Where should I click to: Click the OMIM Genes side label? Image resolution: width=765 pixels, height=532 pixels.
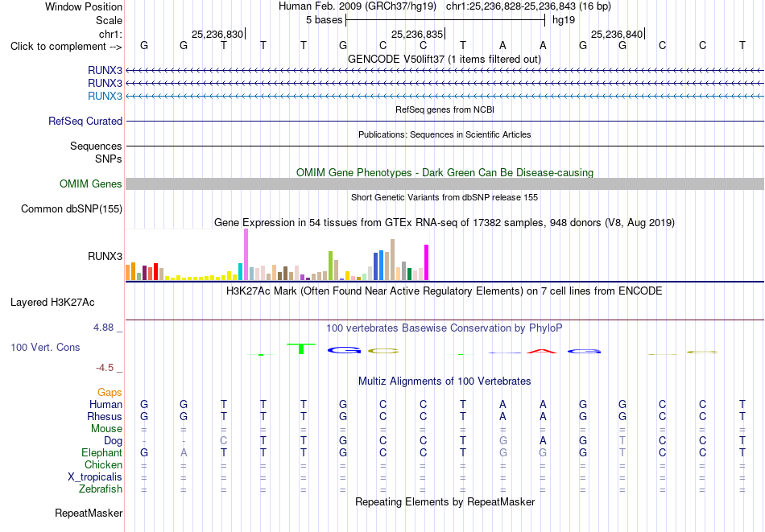91,184
